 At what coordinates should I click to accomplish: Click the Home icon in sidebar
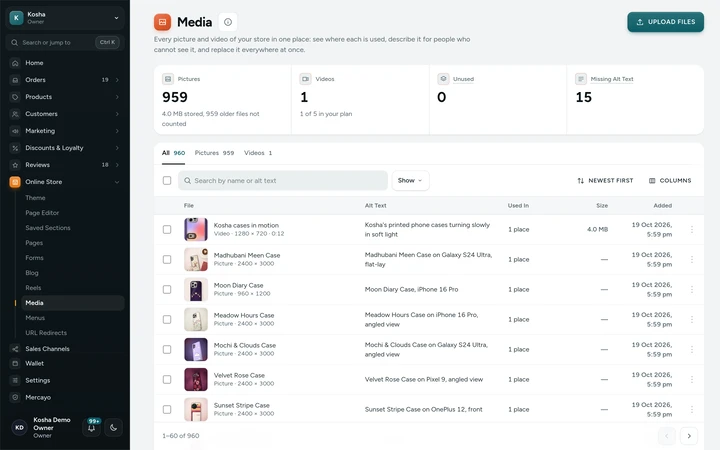click(x=15, y=63)
